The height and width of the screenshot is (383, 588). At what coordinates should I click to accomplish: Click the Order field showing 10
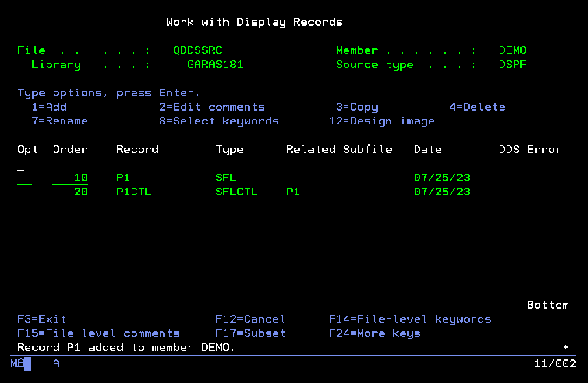click(x=71, y=178)
